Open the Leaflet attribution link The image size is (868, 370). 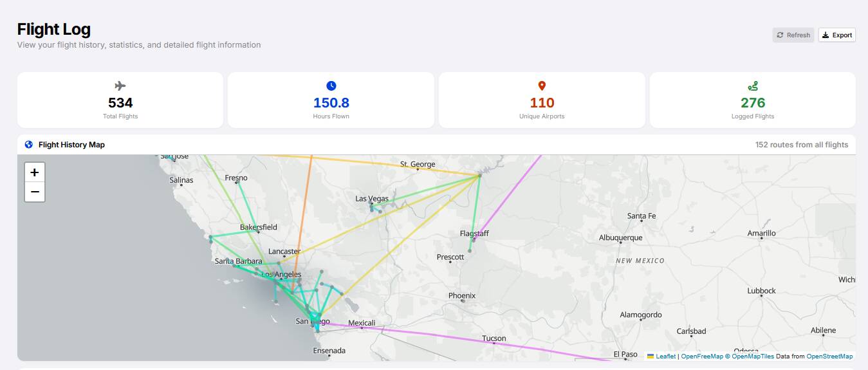coord(665,356)
